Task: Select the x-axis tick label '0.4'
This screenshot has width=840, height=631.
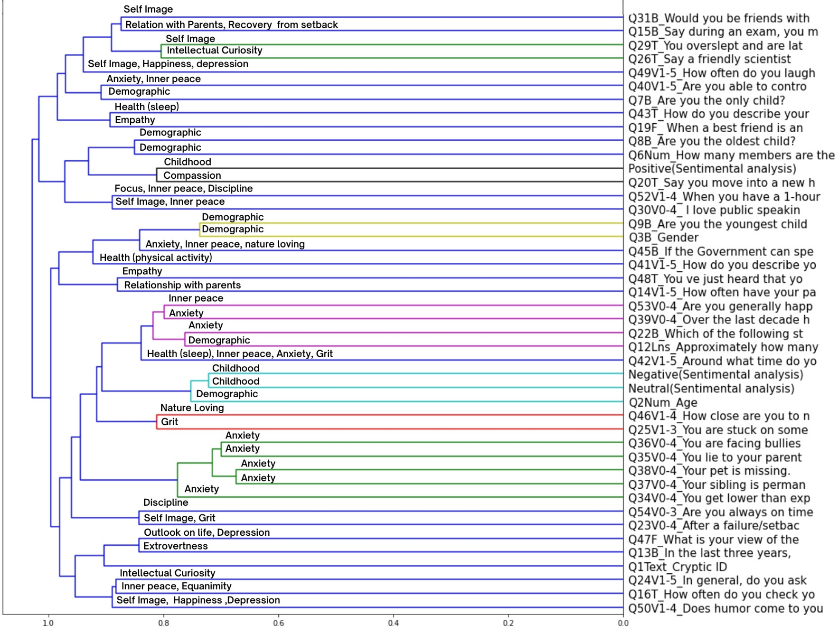Action: click(393, 624)
